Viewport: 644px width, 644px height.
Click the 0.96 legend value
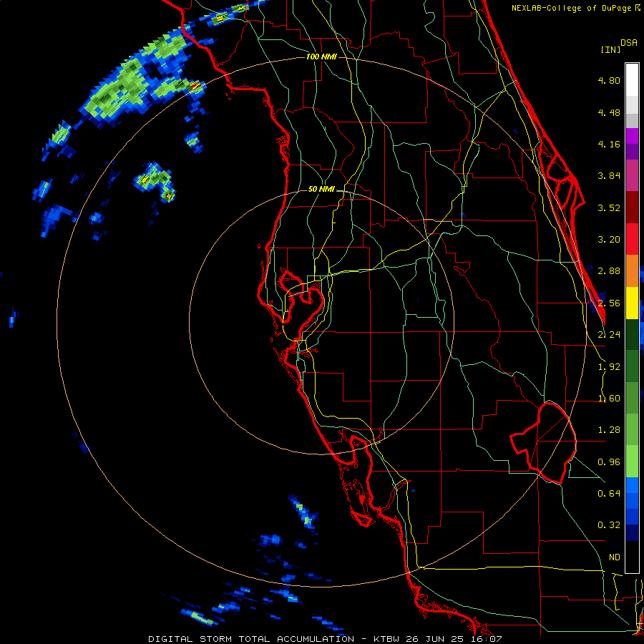point(609,462)
